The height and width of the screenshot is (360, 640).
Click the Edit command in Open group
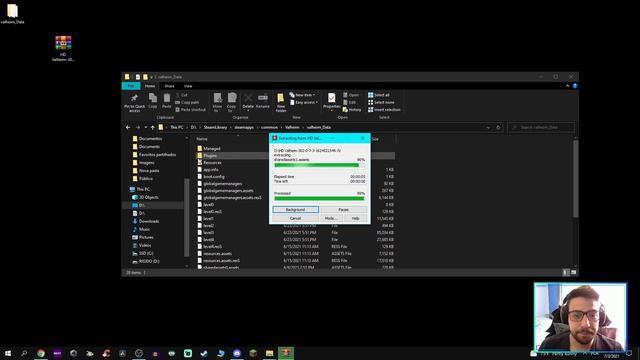coord(349,102)
